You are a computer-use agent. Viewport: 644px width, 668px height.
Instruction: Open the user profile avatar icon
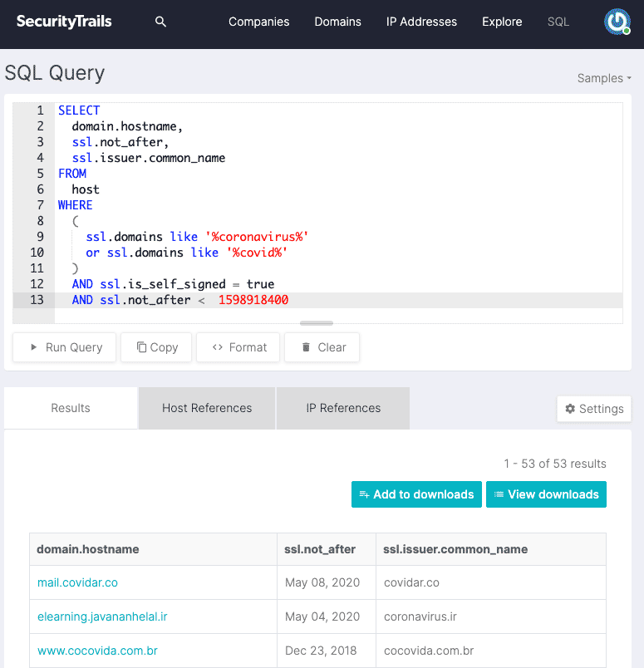(617, 22)
